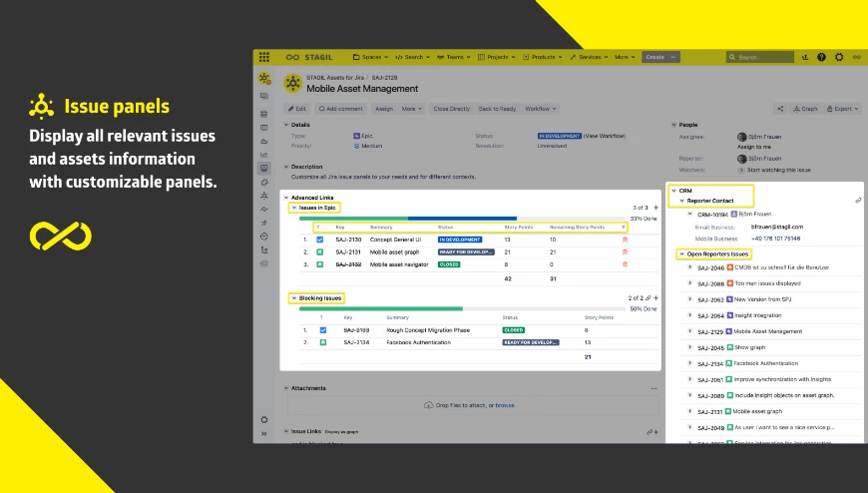Click the Add comment button
868x493 pixels.
[340, 108]
